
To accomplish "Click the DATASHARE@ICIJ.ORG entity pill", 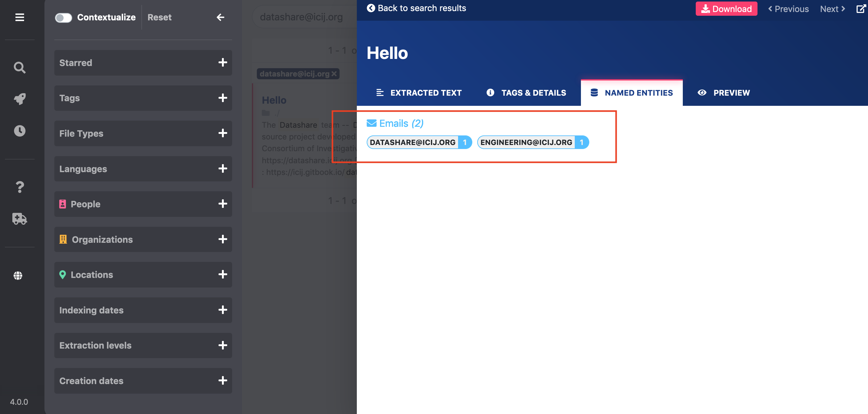I will tap(419, 143).
